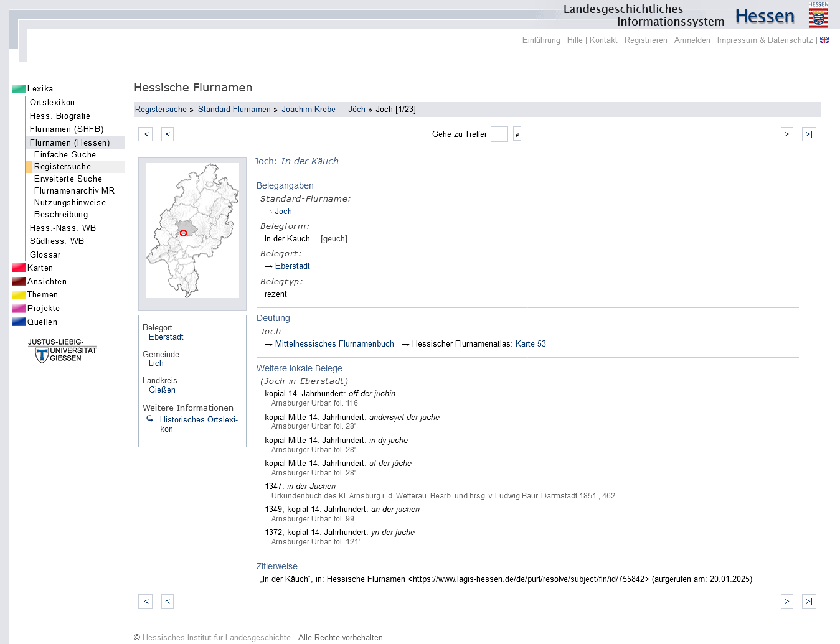Go to previous result at top

coord(167,134)
